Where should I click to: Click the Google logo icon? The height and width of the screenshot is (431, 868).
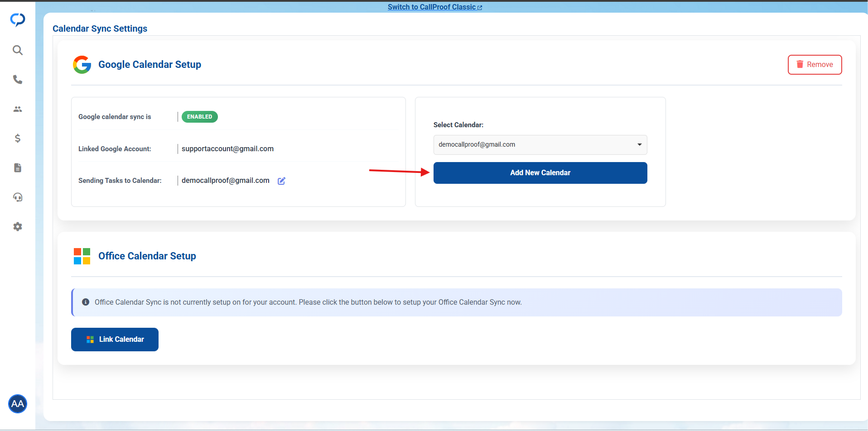click(x=82, y=65)
